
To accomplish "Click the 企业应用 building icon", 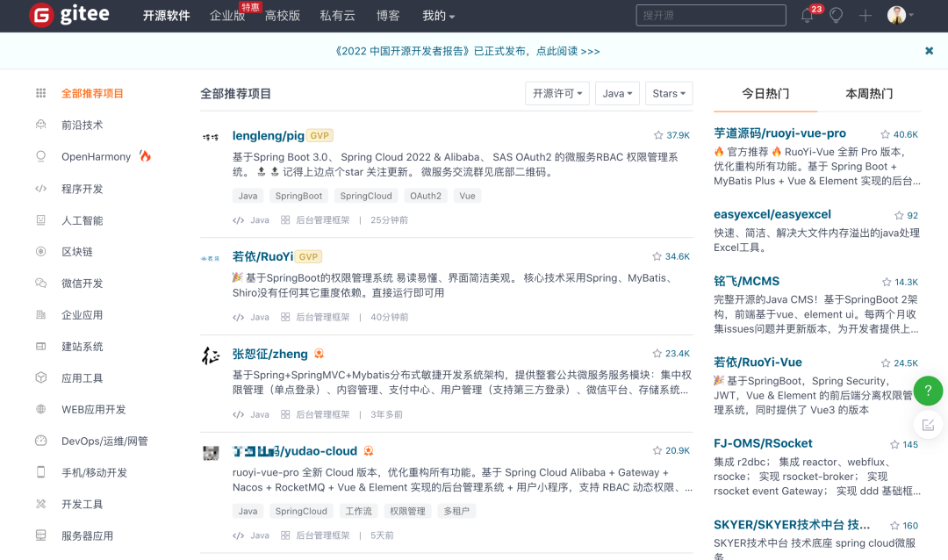I will (40, 314).
